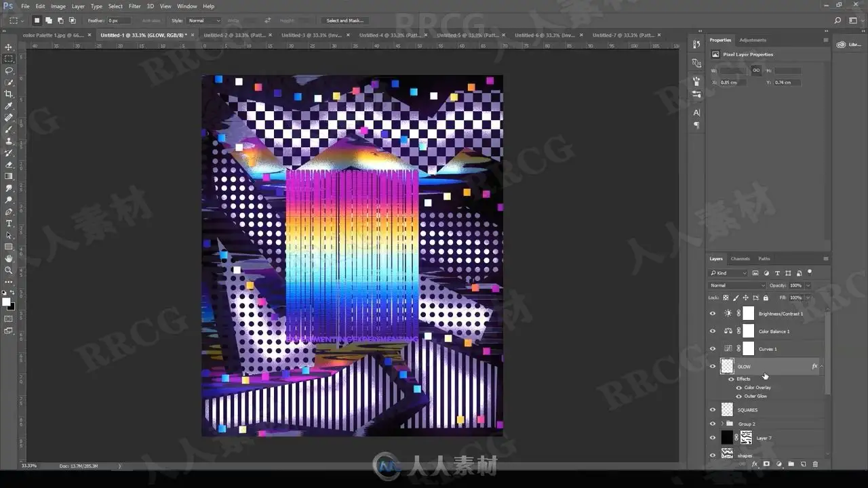Screen dimensions: 868x488
Task: Open the Kind filter dropdown
Action: [x=728, y=273]
